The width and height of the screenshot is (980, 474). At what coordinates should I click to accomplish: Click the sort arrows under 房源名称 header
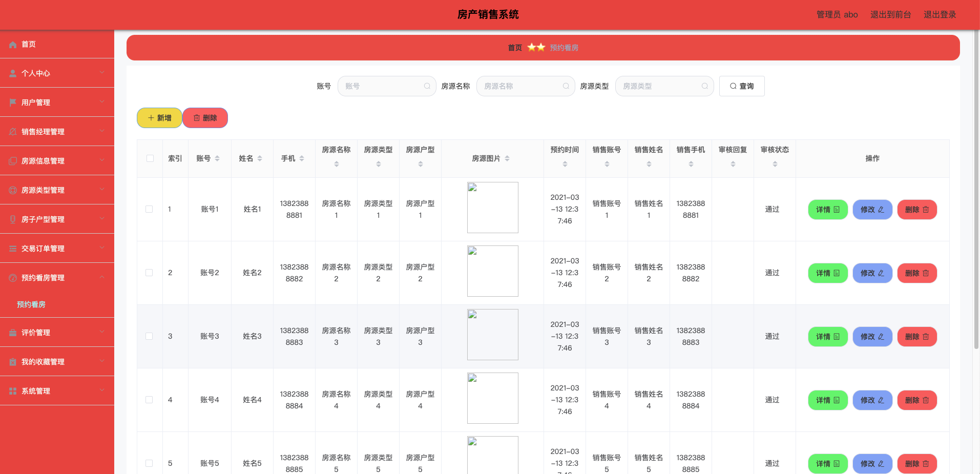(337, 164)
